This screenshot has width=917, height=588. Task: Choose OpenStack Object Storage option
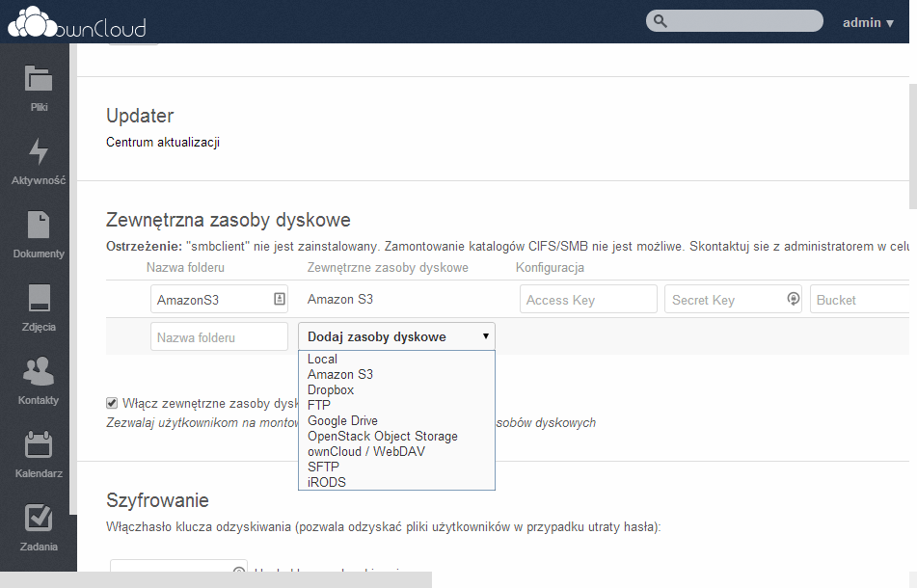click(396, 436)
